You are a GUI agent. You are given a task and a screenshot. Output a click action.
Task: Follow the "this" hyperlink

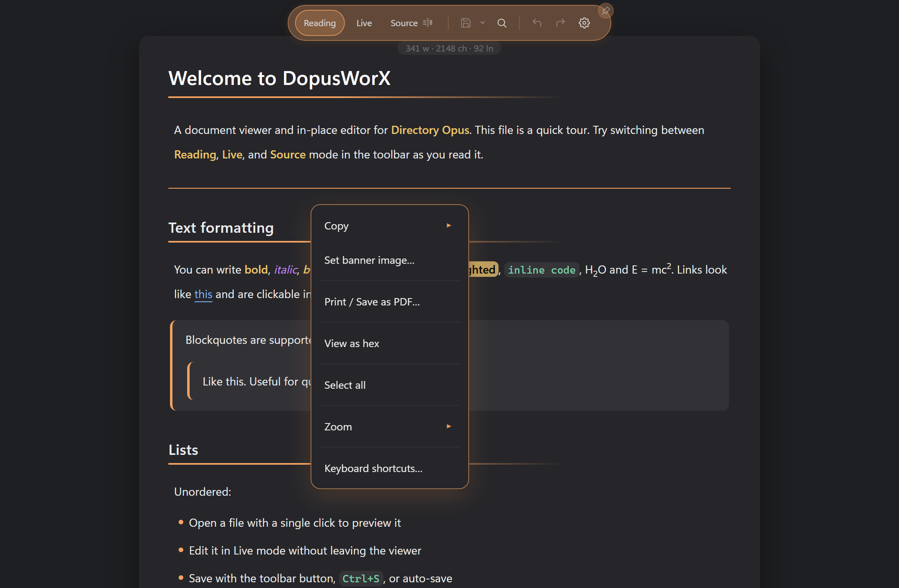click(x=203, y=294)
